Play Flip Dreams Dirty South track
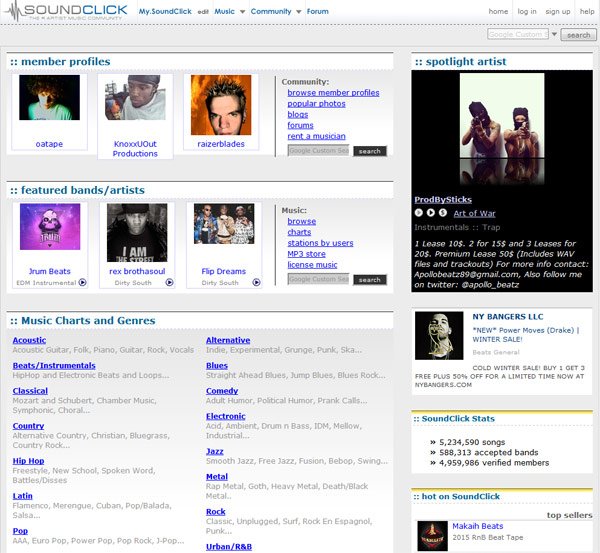 [256, 282]
